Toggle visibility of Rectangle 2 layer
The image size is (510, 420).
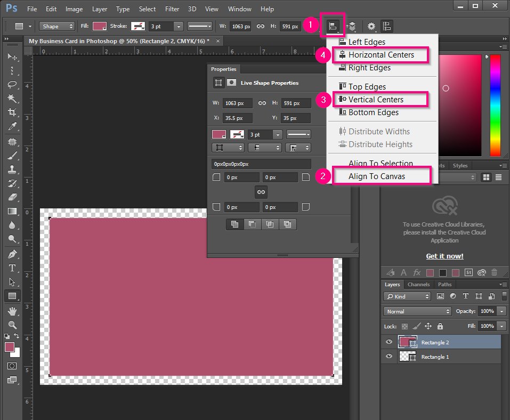388,342
